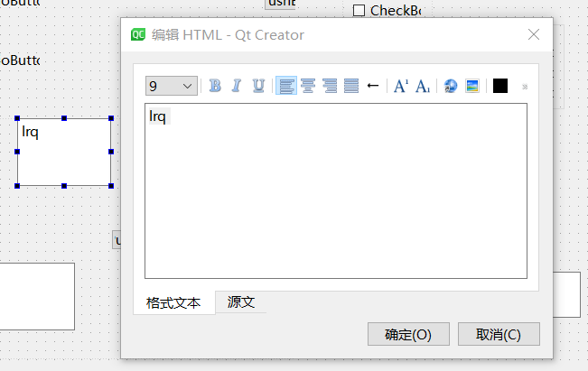Image resolution: width=588 pixels, height=371 pixels.
Task: Toggle underline text formatting
Action: click(x=258, y=86)
